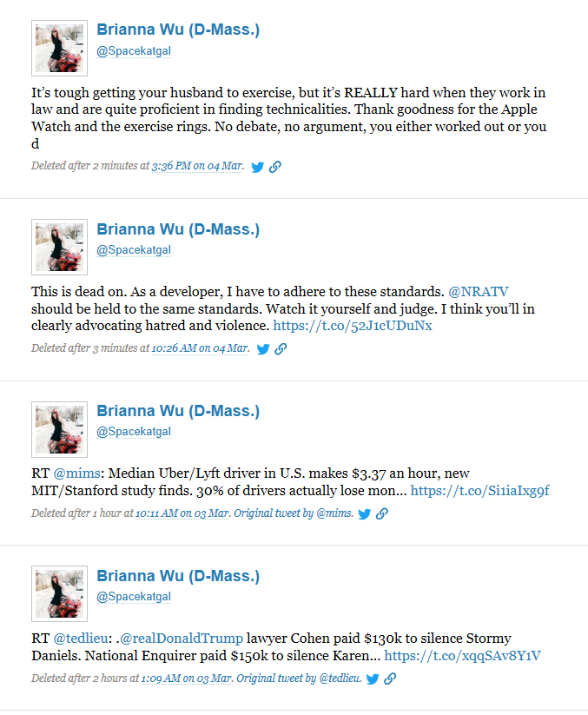The height and width of the screenshot is (715, 588).
Task: Open timestamp 1:09 AM on 03 Mar
Action: (187, 679)
